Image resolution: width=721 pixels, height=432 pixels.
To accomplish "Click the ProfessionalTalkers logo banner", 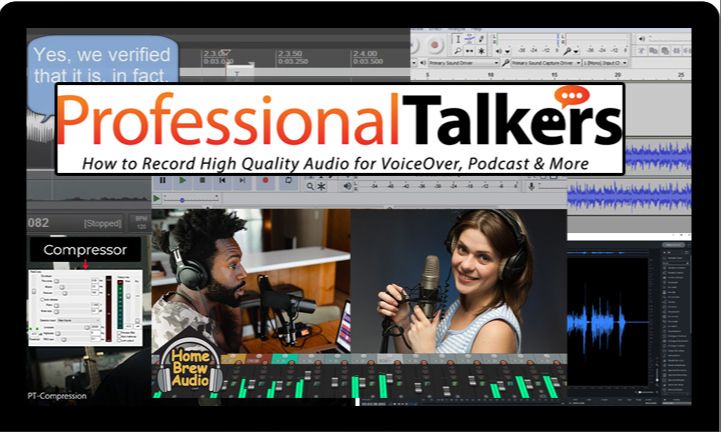I will [340, 129].
